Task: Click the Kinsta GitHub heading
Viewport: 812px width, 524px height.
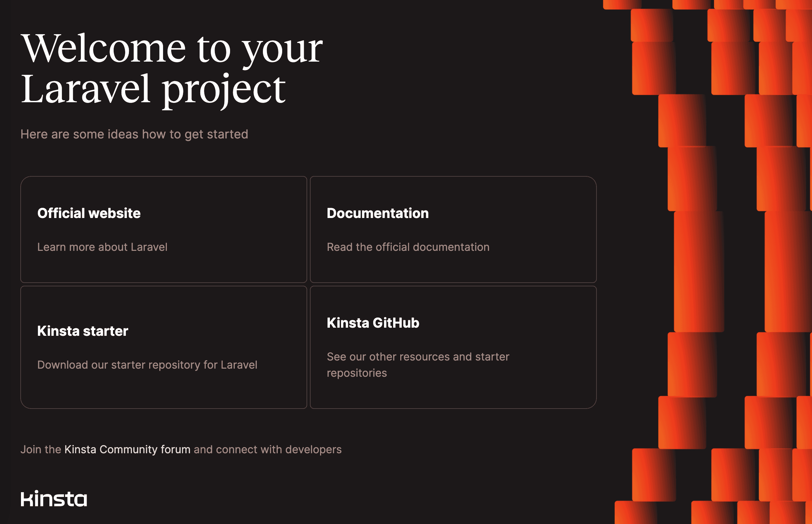Action: point(373,323)
